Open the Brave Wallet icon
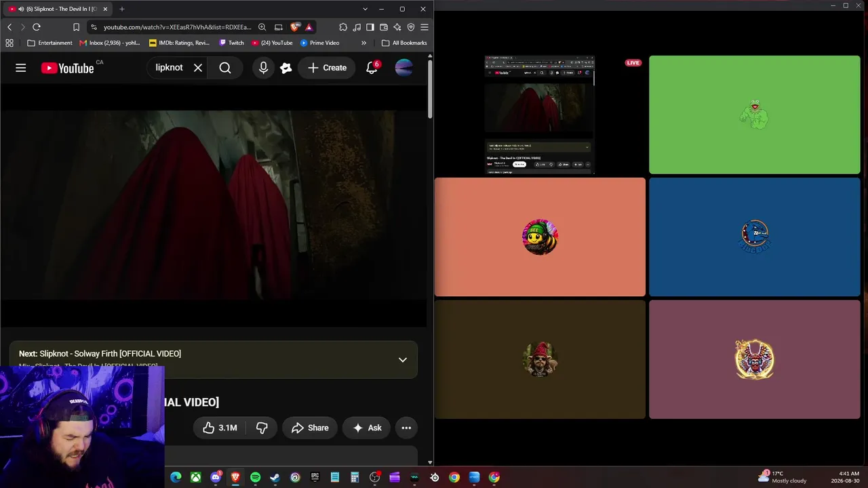The width and height of the screenshot is (868, 488). (x=384, y=27)
